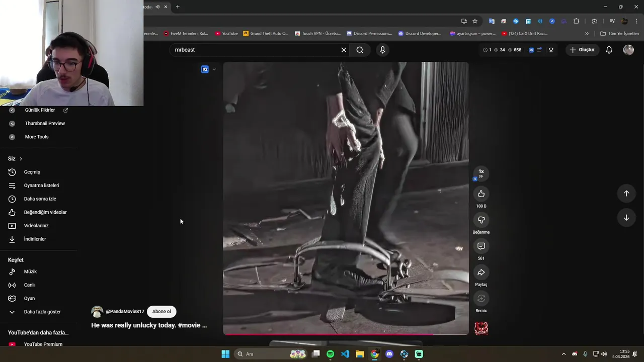The width and height of the screenshot is (644, 362).
Task: Open More Tools in sidebar
Action: click(37, 137)
